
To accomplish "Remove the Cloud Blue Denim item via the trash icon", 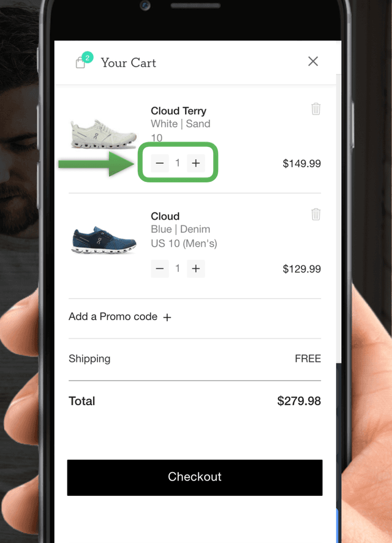I will [316, 214].
